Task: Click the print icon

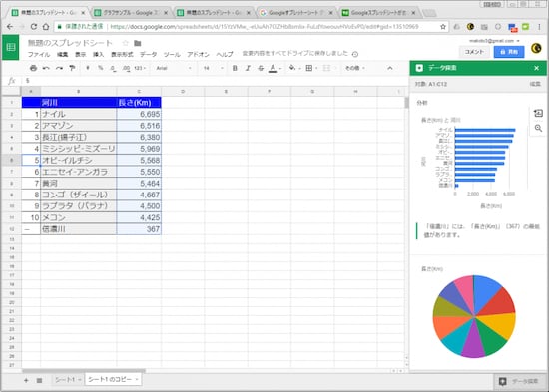Action: coord(33,68)
